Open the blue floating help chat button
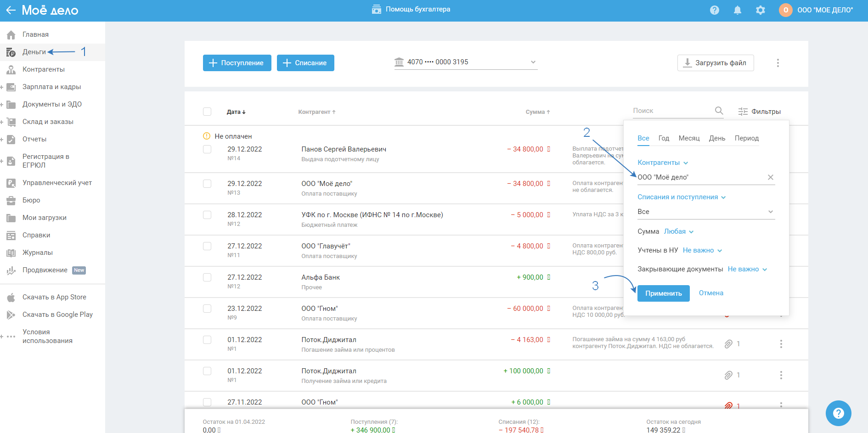868x433 pixels. (x=838, y=413)
